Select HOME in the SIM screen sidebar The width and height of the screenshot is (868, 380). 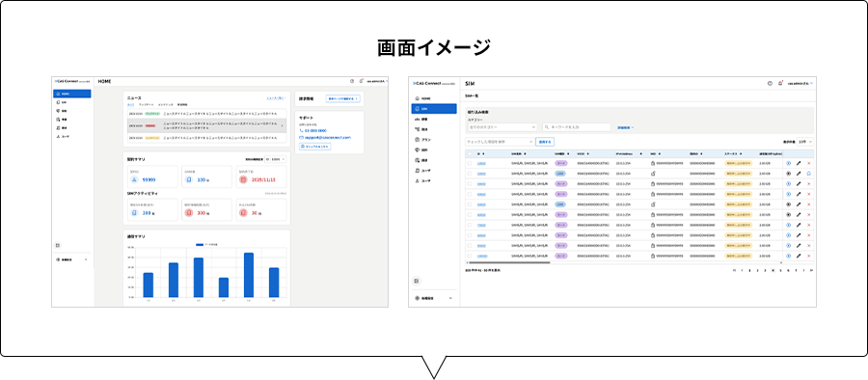click(434, 98)
